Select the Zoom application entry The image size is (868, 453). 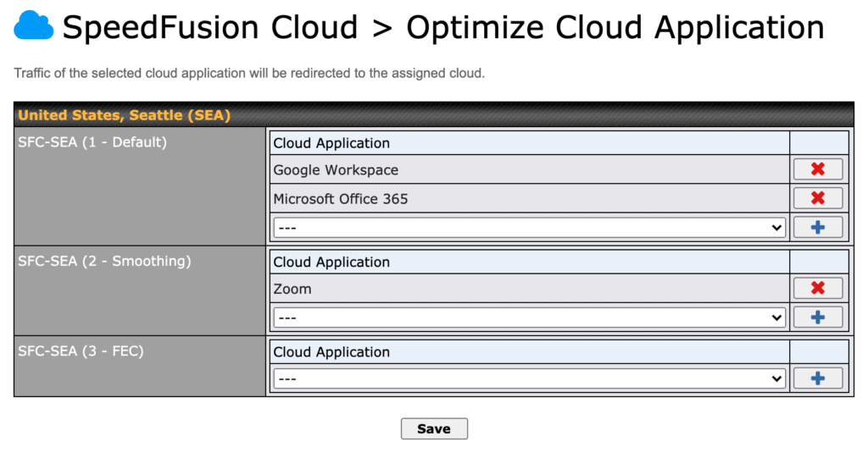[292, 289]
